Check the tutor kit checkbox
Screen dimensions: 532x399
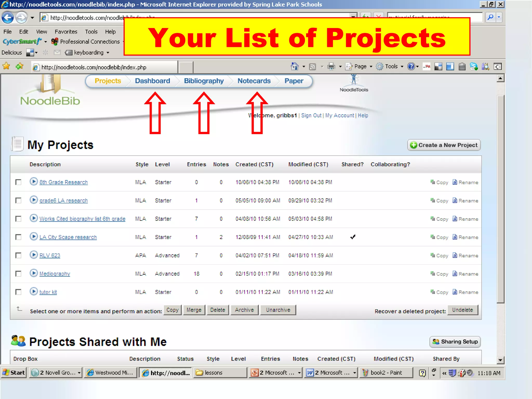click(18, 292)
